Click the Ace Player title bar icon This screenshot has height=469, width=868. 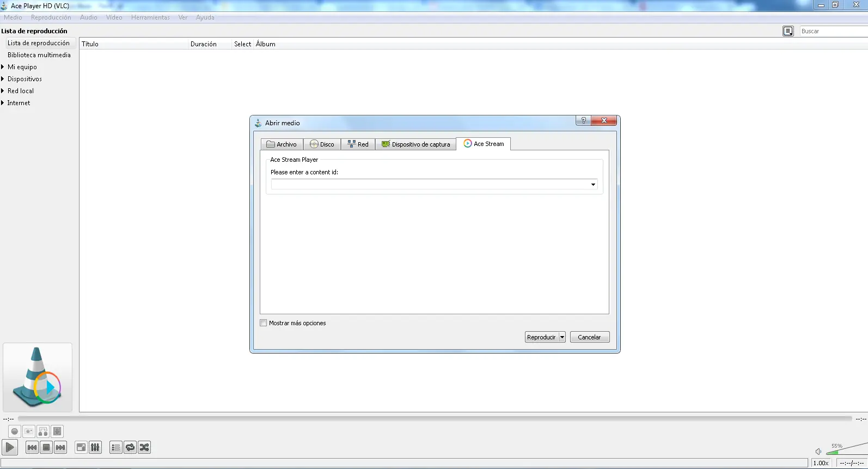click(x=4, y=6)
